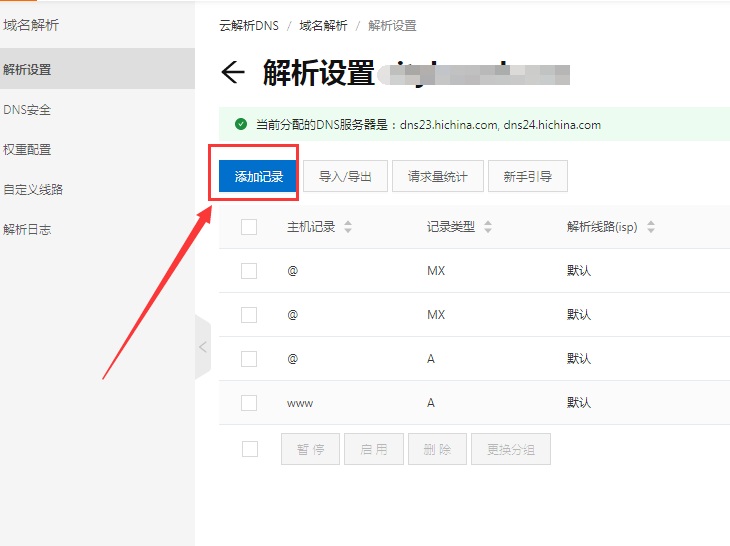Sort by 记录类型 column arrows
Image resolution: width=730 pixels, height=546 pixels.
pos(488,227)
